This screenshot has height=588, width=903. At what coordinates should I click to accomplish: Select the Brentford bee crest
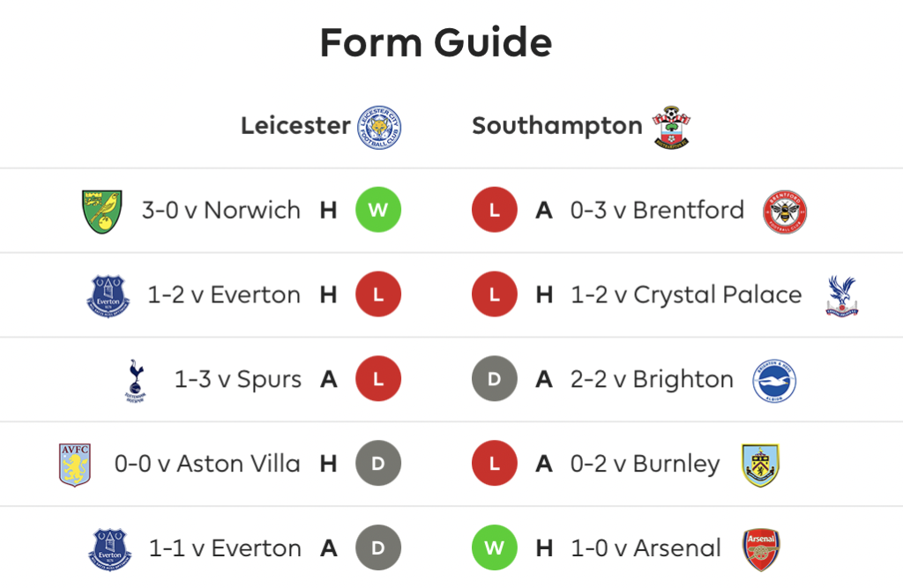pyautogui.click(x=784, y=212)
